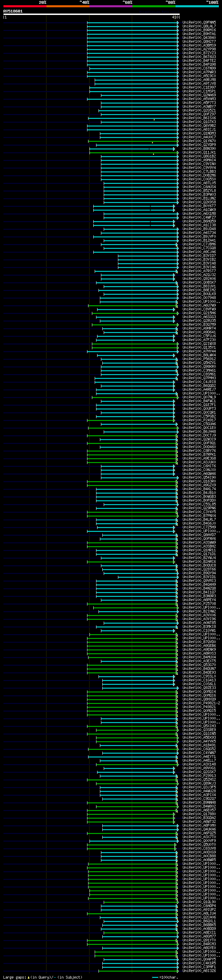
Task: Select the UniRef100_C6TN99 label
Action: [x=199, y=68]
